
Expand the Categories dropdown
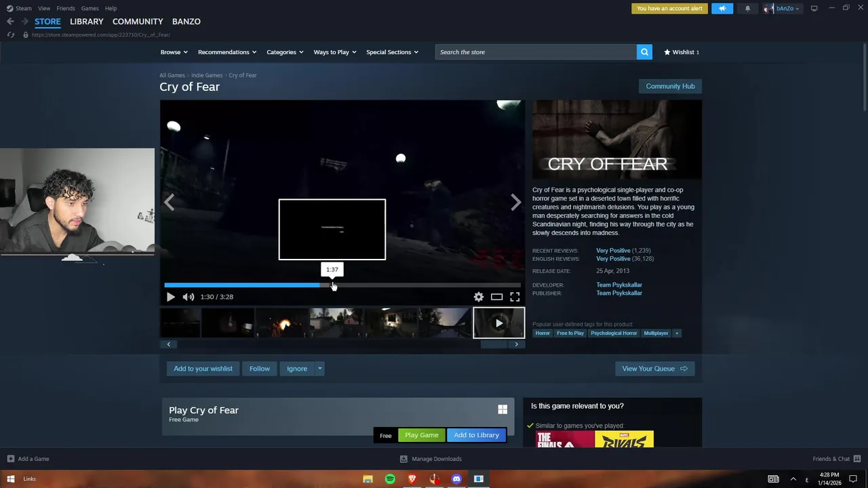[x=285, y=52]
